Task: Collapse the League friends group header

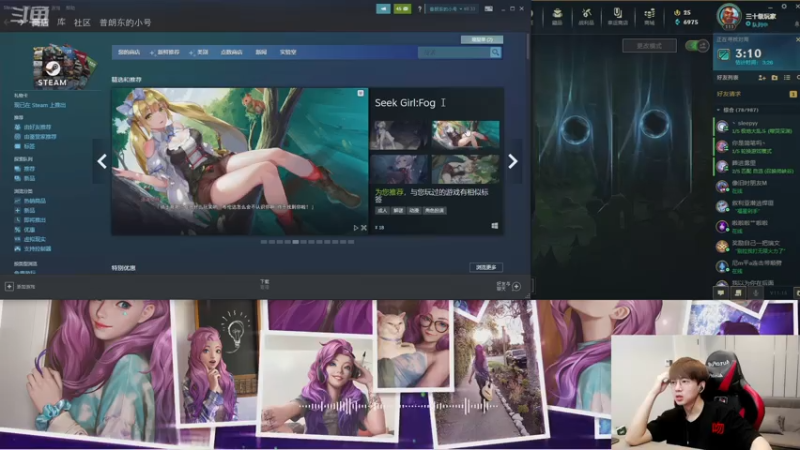Action: (x=738, y=110)
